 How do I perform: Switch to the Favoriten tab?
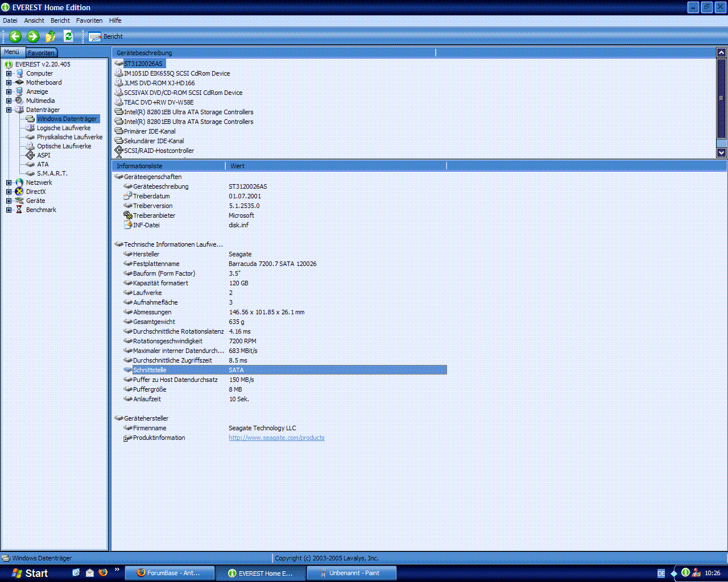pos(42,53)
